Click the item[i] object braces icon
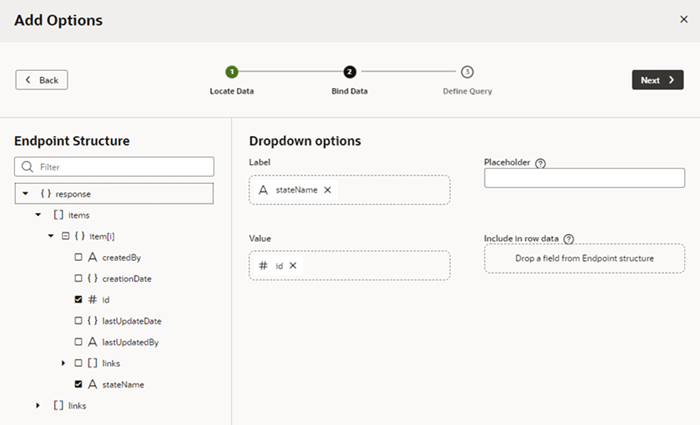Image resolution: width=700 pixels, height=425 pixels. [79, 236]
